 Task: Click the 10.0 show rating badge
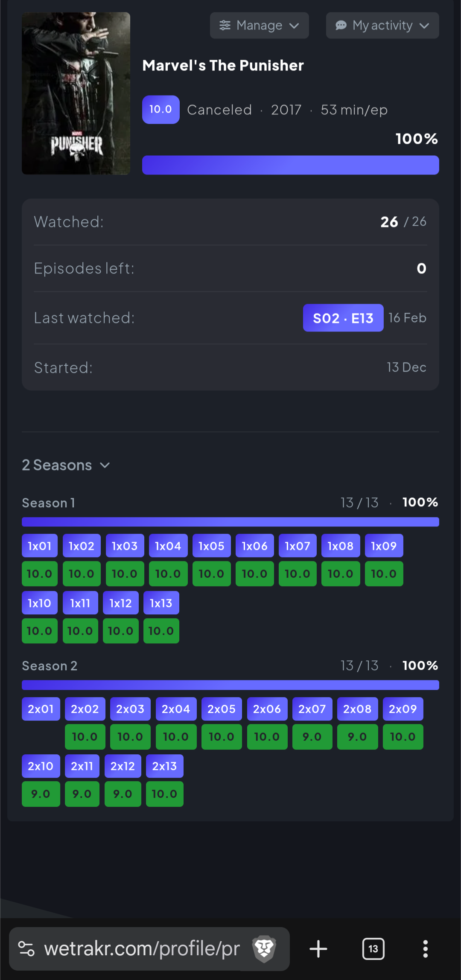[x=160, y=110]
